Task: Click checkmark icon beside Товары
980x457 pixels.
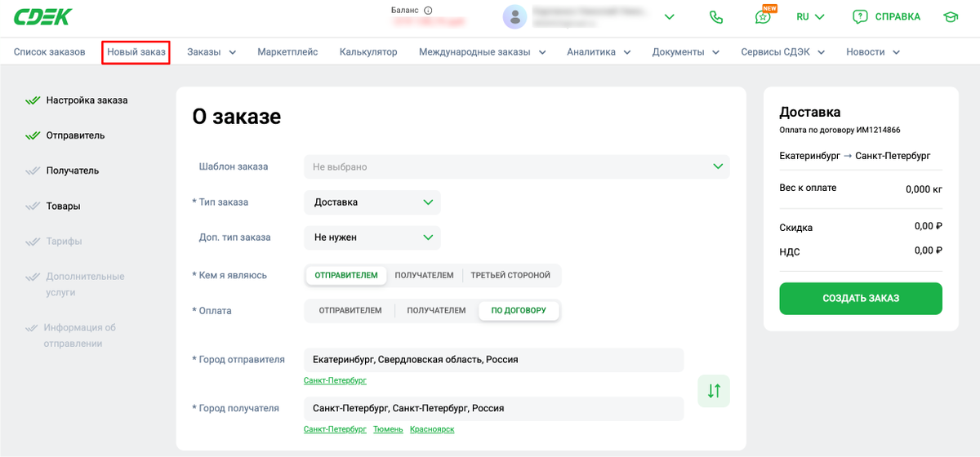Action: [33, 206]
